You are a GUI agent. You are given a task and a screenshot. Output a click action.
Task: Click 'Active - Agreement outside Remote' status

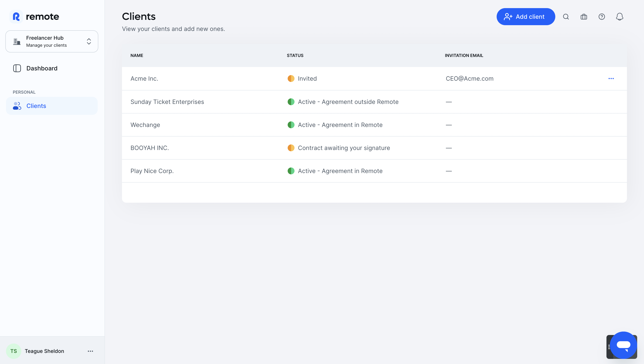coord(348,102)
